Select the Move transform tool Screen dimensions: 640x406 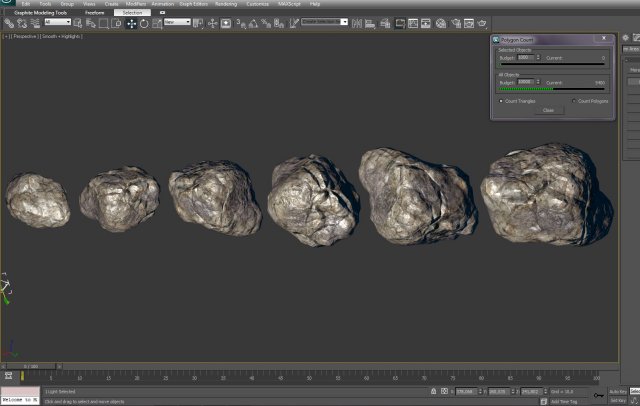132,22
